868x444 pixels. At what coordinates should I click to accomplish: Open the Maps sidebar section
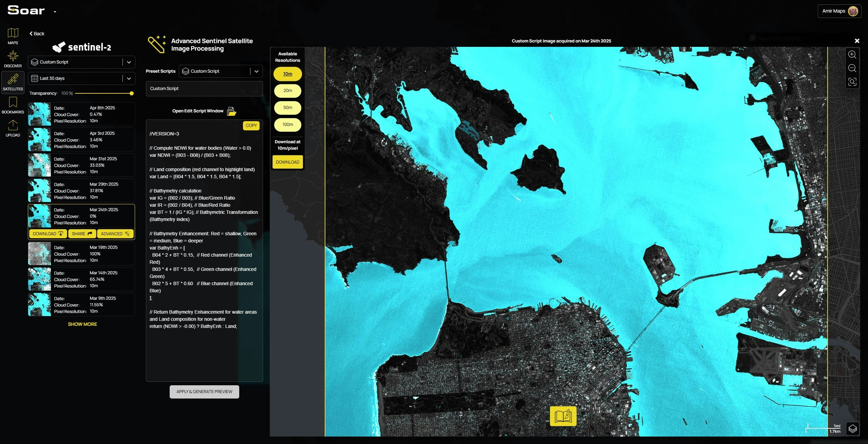(13, 36)
